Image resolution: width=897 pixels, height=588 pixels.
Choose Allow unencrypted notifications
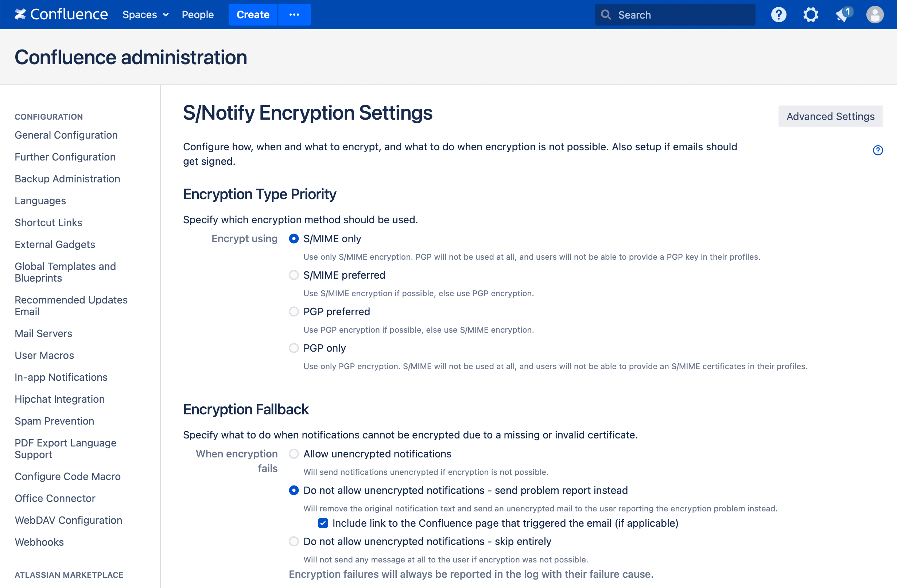click(294, 454)
